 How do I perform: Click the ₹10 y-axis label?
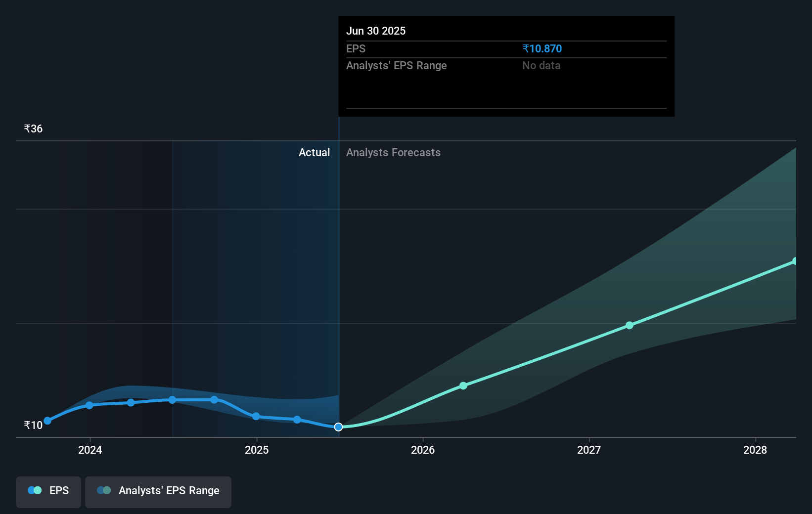click(33, 426)
